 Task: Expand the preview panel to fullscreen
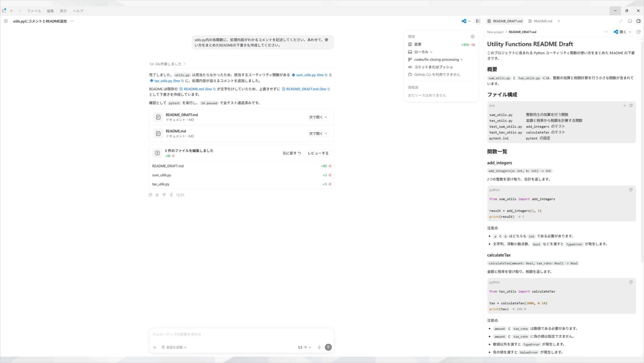621,21
